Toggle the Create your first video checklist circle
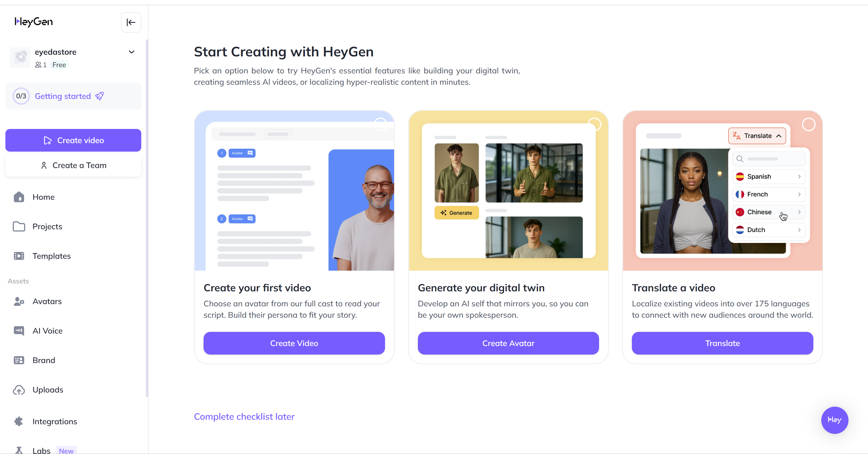The image size is (868, 454). tap(380, 124)
